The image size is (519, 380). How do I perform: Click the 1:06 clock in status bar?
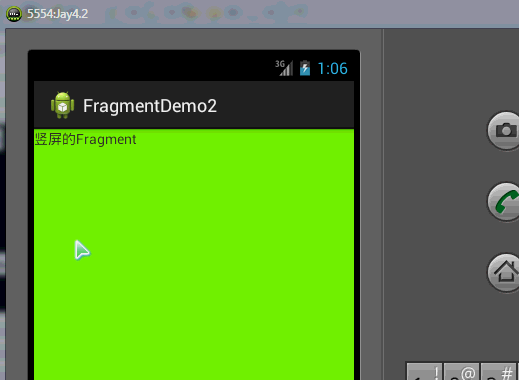click(333, 69)
